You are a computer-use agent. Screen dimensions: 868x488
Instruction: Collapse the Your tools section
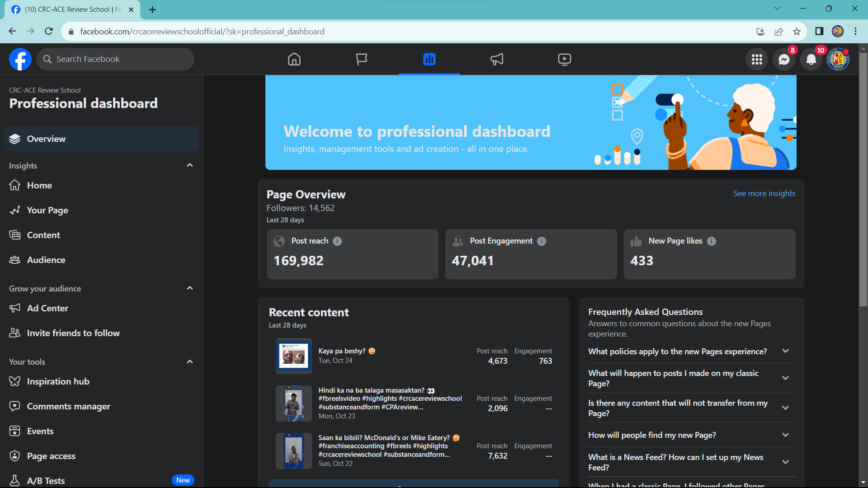click(x=190, y=361)
